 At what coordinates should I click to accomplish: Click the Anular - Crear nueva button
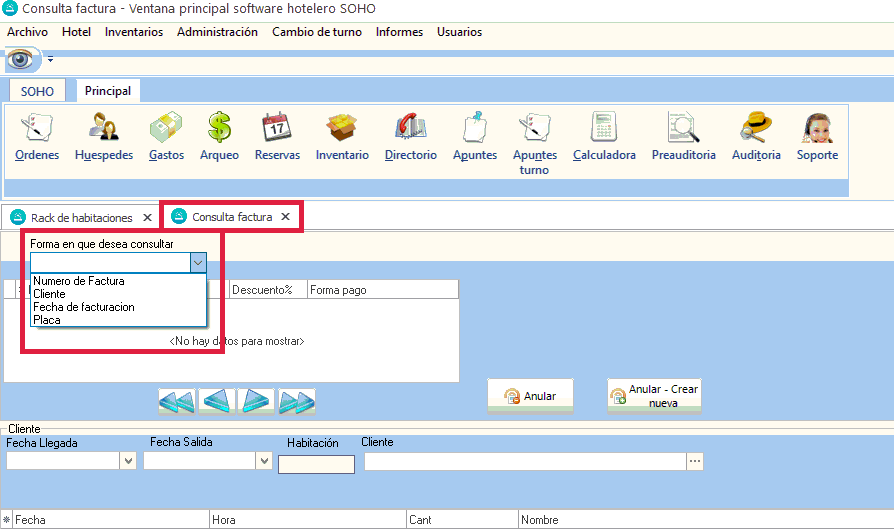(x=654, y=396)
